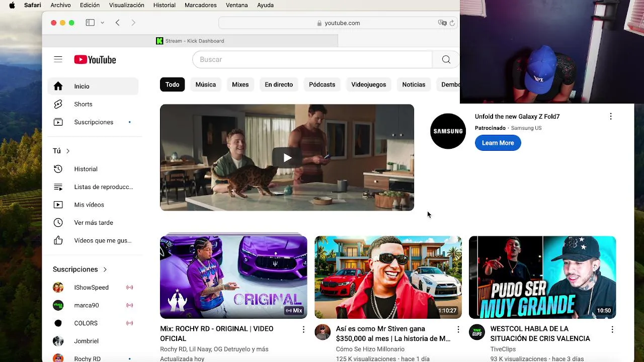Select the Videojuegos filter chip
Image resolution: width=644 pixels, height=362 pixels.
[x=369, y=84]
